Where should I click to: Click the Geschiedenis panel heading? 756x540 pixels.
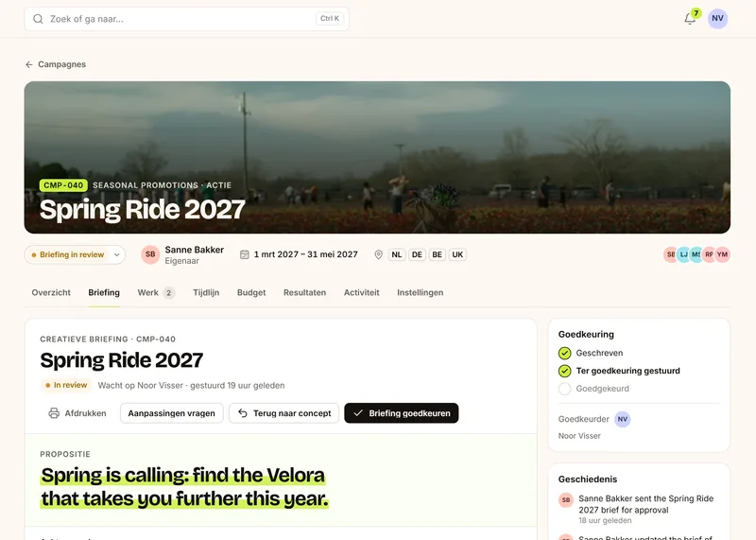[x=587, y=479]
